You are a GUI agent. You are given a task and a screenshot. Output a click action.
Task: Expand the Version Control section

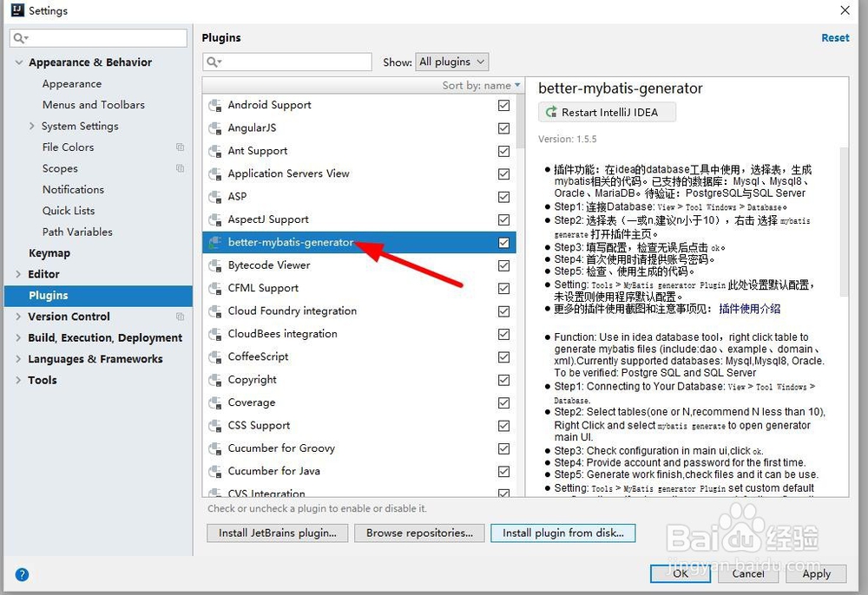(18, 317)
